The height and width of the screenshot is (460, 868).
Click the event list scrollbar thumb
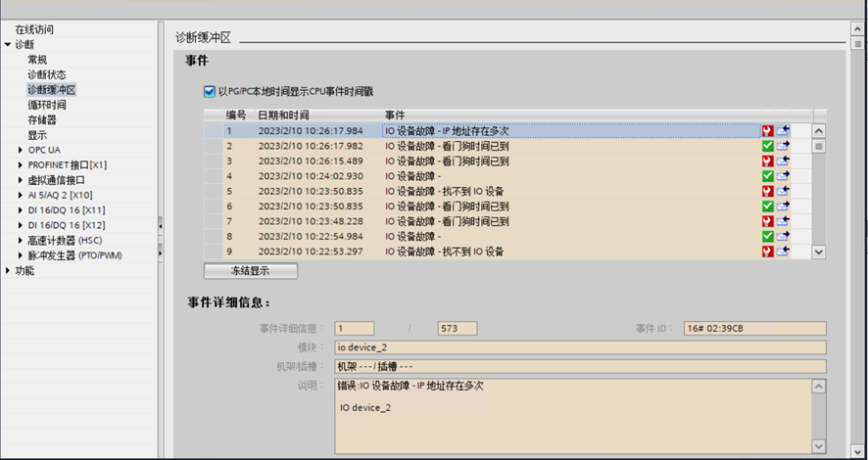pyautogui.click(x=819, y=147)
